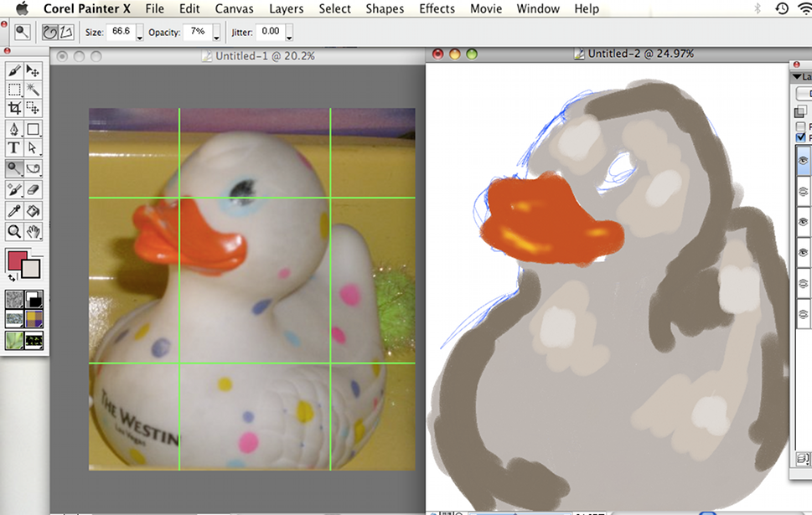Click the main red color swatch
The height and width of the screenshot is (515, 812).
coord(18,260)
